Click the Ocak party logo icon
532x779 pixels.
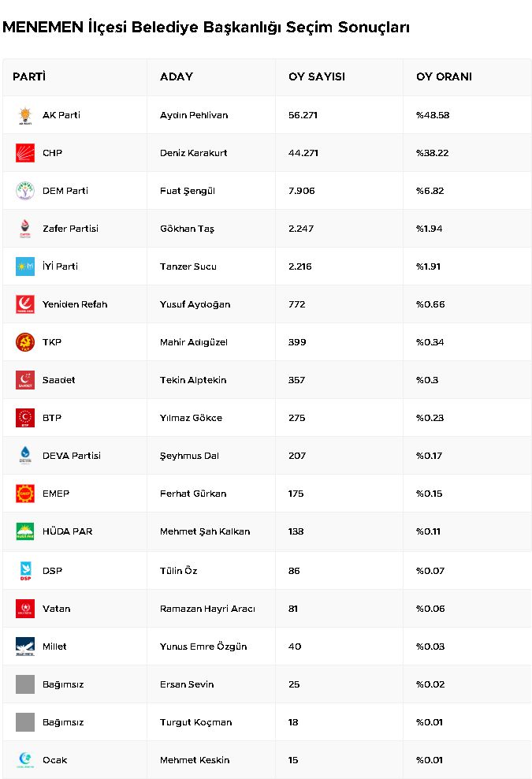pos(25,760)
